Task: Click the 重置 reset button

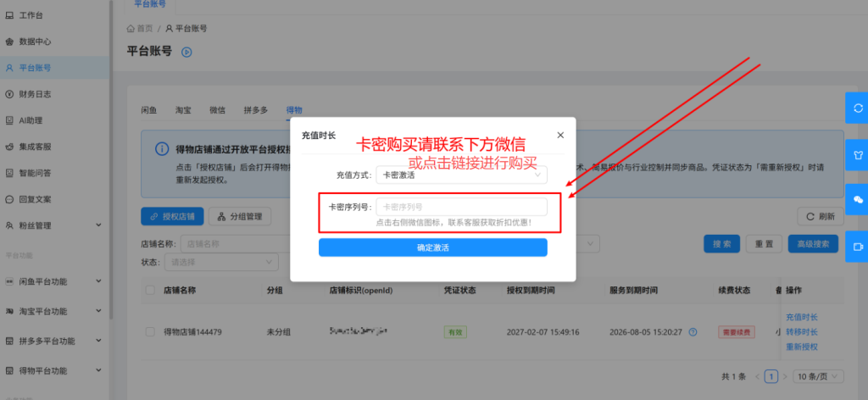Action: (x=764, y=244)
